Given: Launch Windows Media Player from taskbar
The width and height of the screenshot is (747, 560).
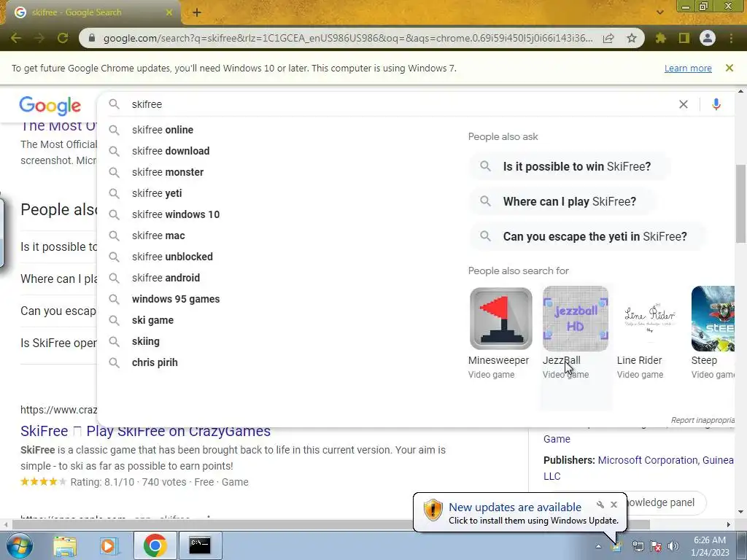Looking at the screenshot, I should tap(109, 545).
